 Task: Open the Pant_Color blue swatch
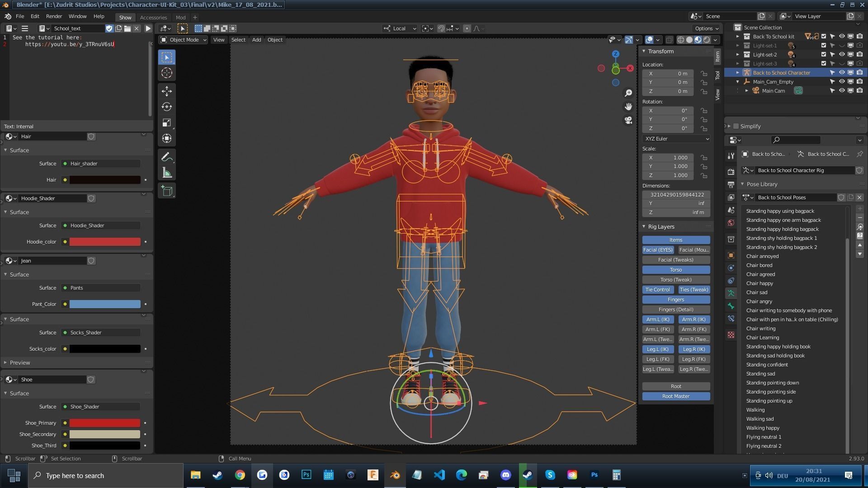105,304
